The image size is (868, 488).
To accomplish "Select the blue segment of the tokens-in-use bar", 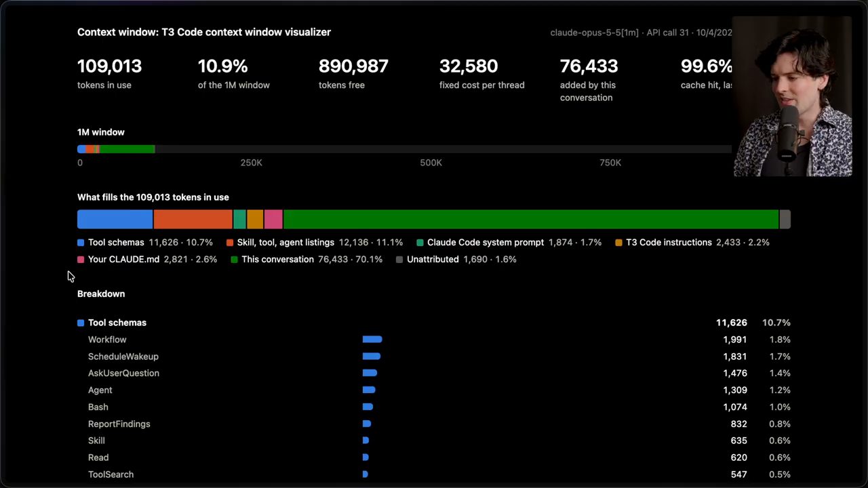I will click(x=115, y=220).
